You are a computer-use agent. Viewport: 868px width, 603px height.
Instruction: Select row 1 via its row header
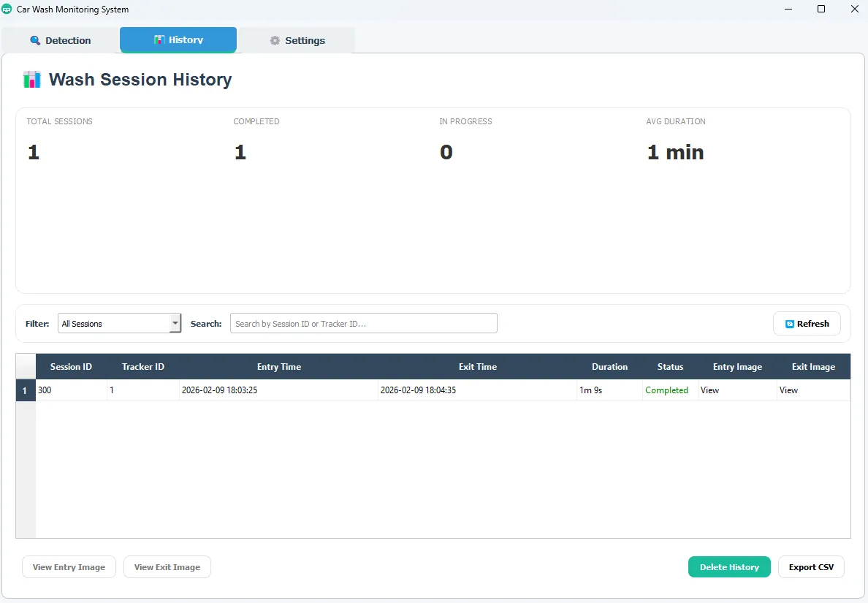pyautogui.click(x=26, y=390)
